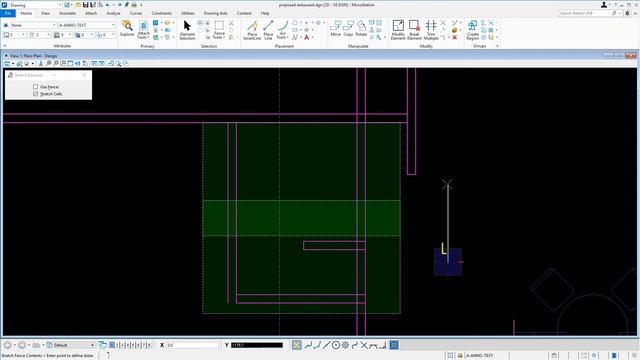Image resolution: width=640 pixels, height=360 pixels.
Task: Switch to the Constraints ribbon tab
Action: pos(162,13)
